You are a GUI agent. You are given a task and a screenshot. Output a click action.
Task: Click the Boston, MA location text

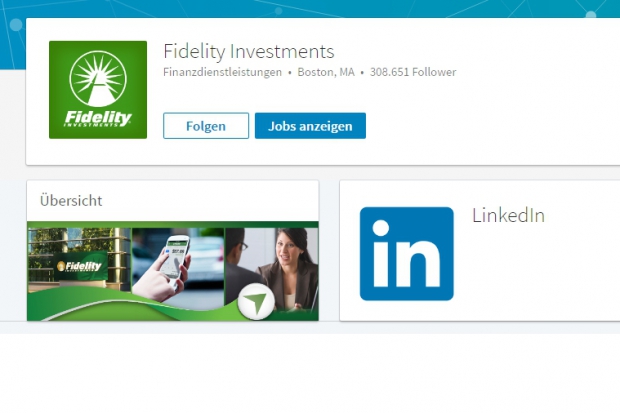point(326,72)
